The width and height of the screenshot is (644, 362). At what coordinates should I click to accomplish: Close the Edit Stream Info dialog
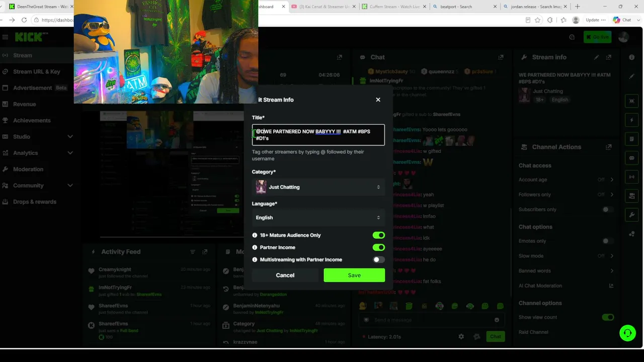(378, 100)
